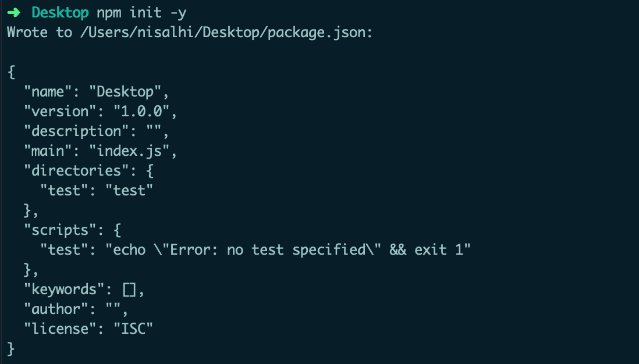This screenshot has height=364, width=639.
Task: Click the "directories" key
Action: coord(72,171)
